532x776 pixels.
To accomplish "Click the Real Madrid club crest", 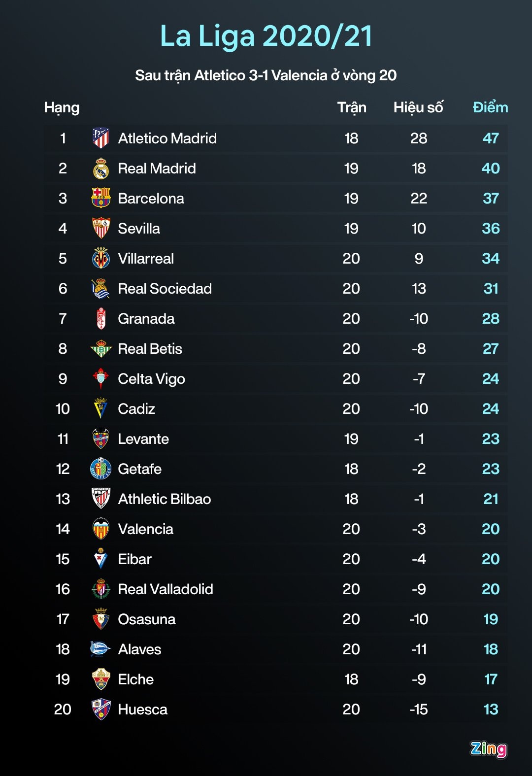I will click(101, 169).
